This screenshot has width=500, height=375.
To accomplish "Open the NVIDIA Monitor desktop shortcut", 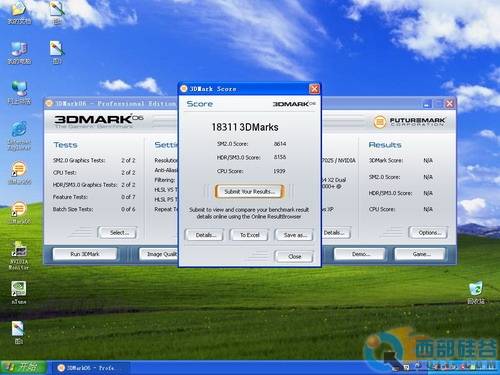I will point(19,255).
